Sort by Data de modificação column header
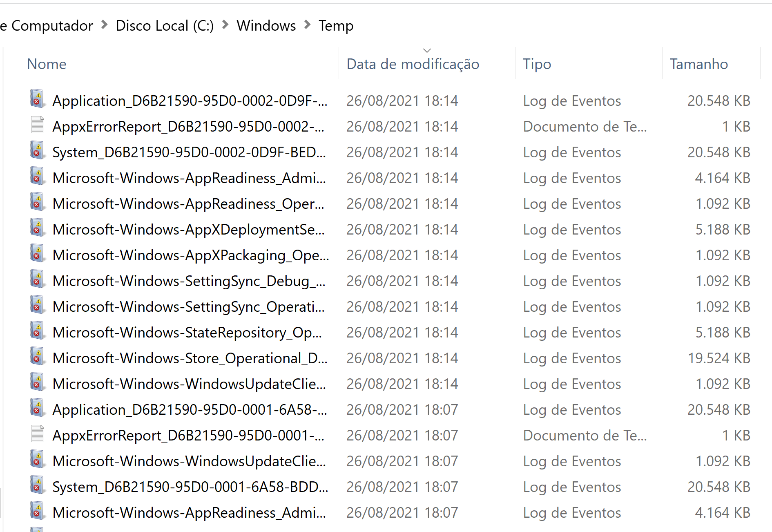The image size is (772, 532). click(413, 64)
